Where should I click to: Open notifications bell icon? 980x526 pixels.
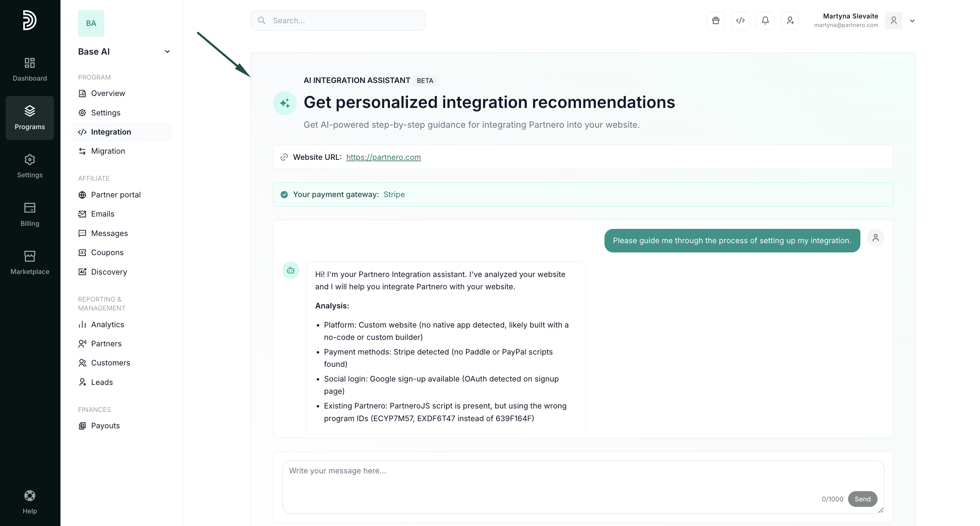coord(765,20)
